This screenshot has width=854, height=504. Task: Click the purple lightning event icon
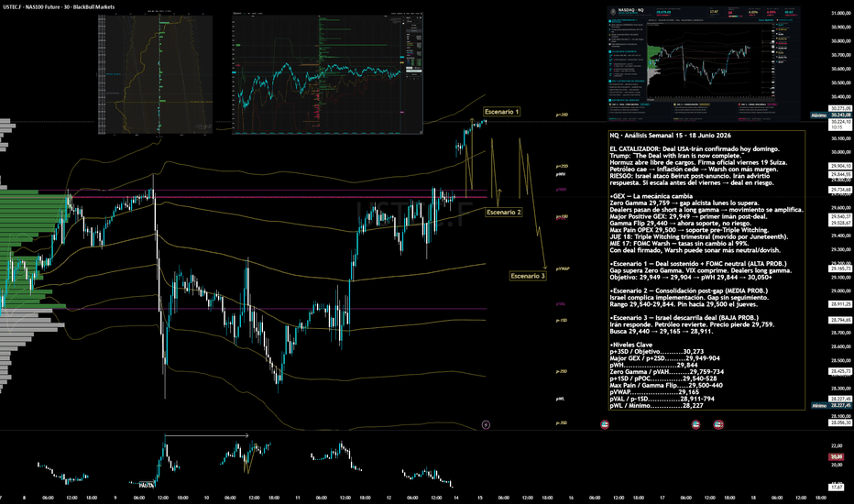(486, 424)
